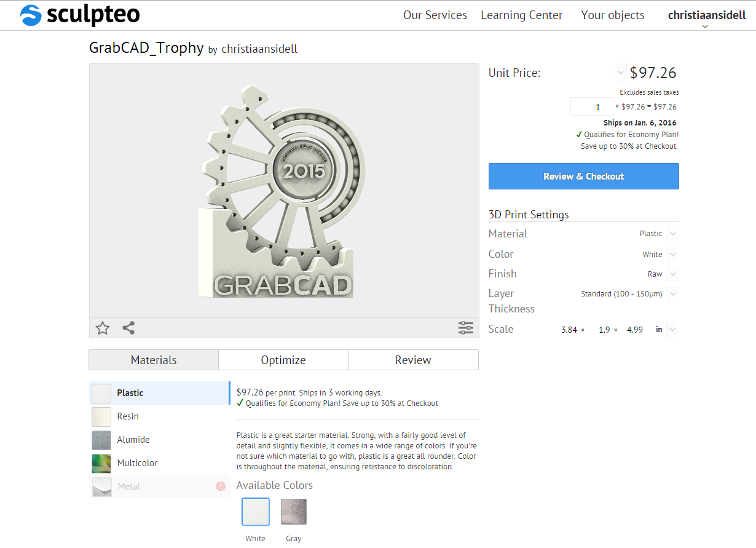
Task: Favorite the model with the star icon
Action: pos(103,328)
